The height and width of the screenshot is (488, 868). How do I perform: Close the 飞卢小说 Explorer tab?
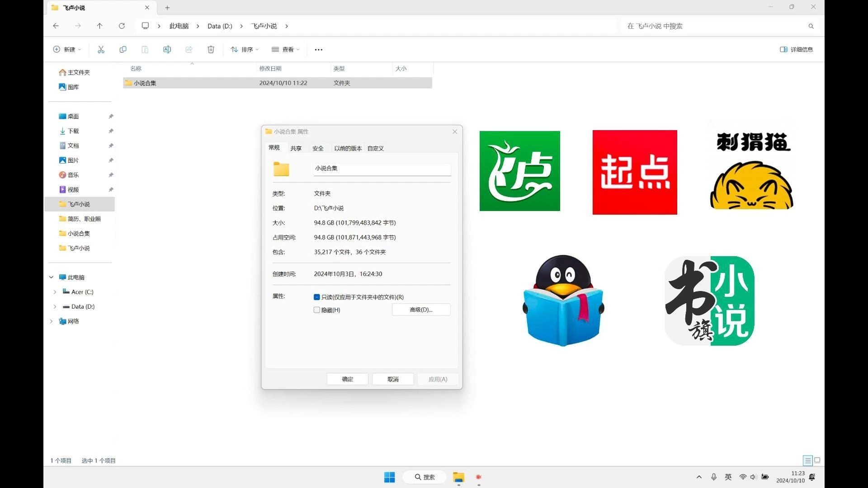click(147, 8)
